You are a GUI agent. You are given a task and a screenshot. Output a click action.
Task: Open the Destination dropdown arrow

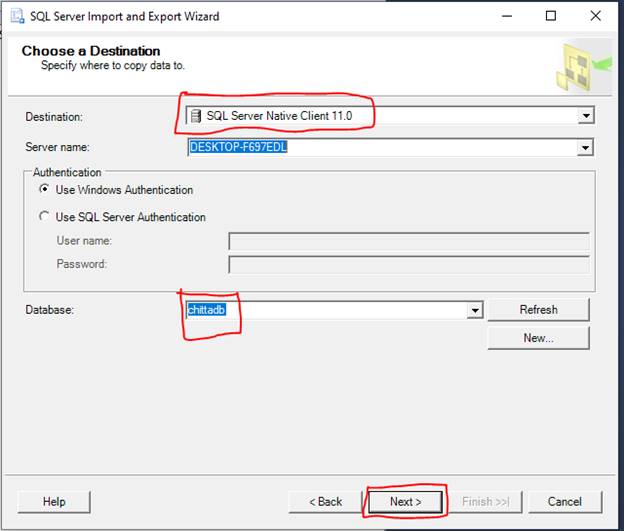(586, 116)
